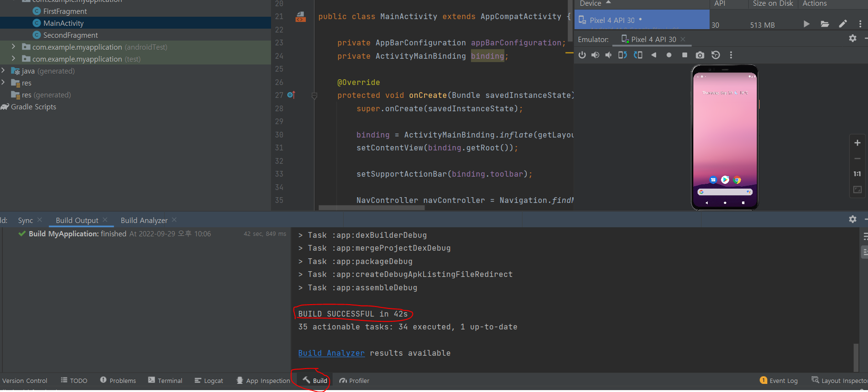Open the Emulator panel settings gear

click(853, 38)
